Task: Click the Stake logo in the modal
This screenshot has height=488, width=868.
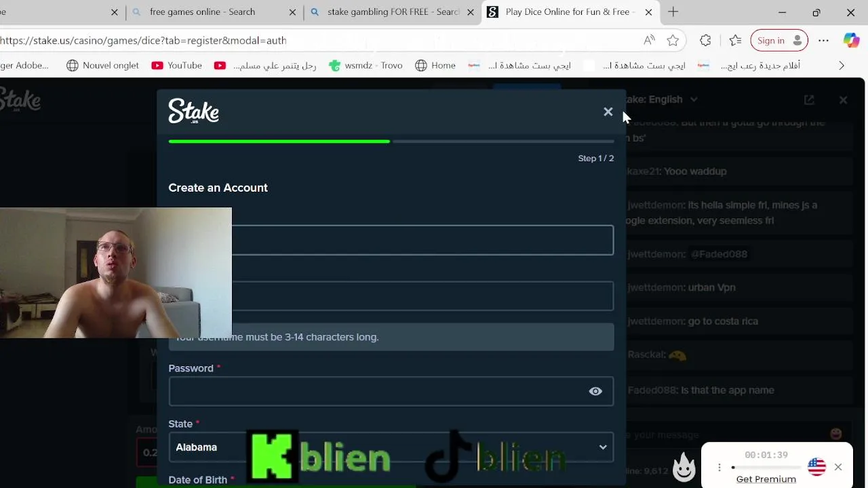Action: 193,111
